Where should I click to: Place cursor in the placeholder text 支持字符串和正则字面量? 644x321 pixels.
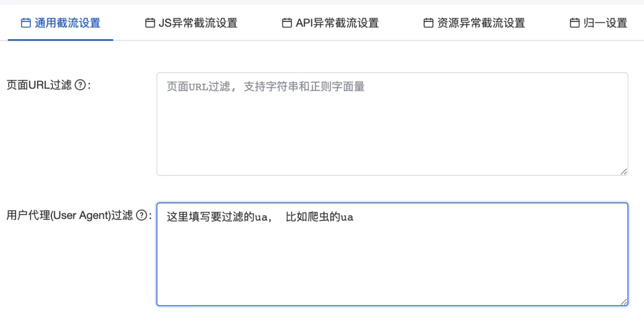click(304, 87)
